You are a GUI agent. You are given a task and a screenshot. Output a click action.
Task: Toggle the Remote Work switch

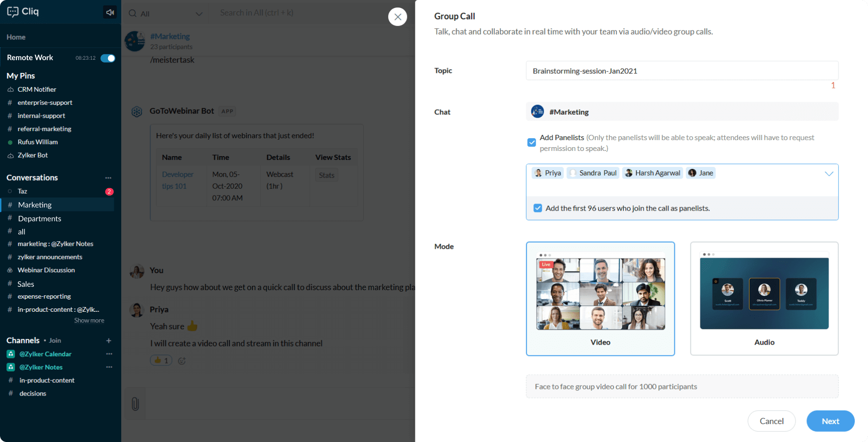pyautogui.click(x=108, y=58)
